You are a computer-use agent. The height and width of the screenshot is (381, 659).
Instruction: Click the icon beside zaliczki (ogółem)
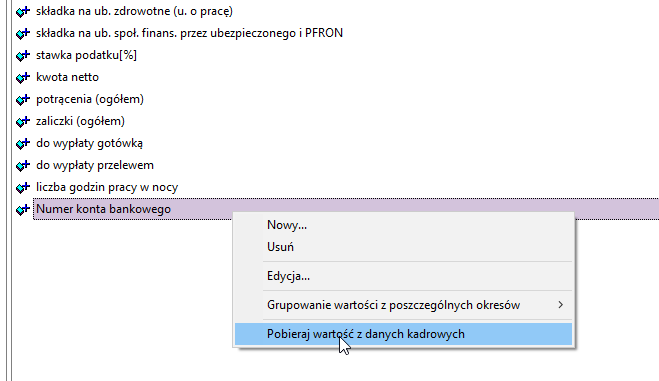pyautogui.click(x=23, y=121)
